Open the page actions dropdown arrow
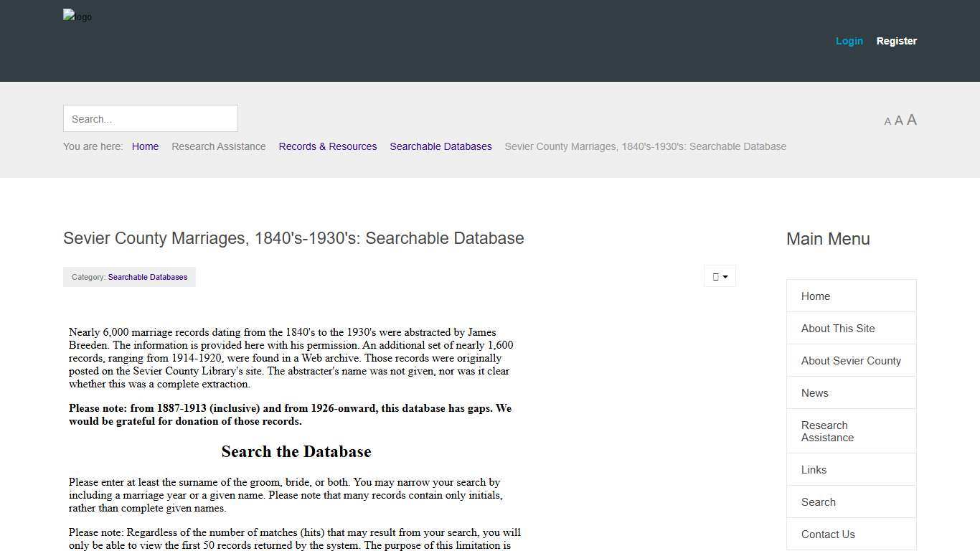The width and height of the screenshot is (980, 551). point(725,275)
